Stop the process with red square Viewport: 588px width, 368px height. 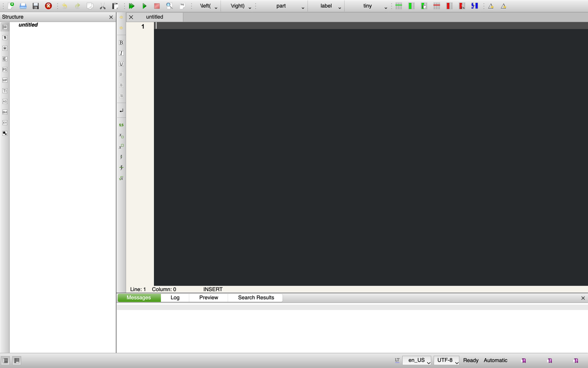click(x=157, y=6)
